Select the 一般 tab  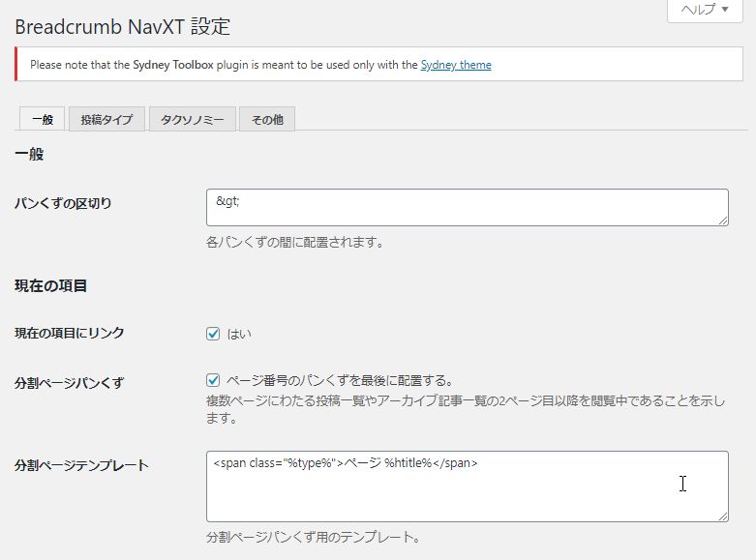coord(42,119)
